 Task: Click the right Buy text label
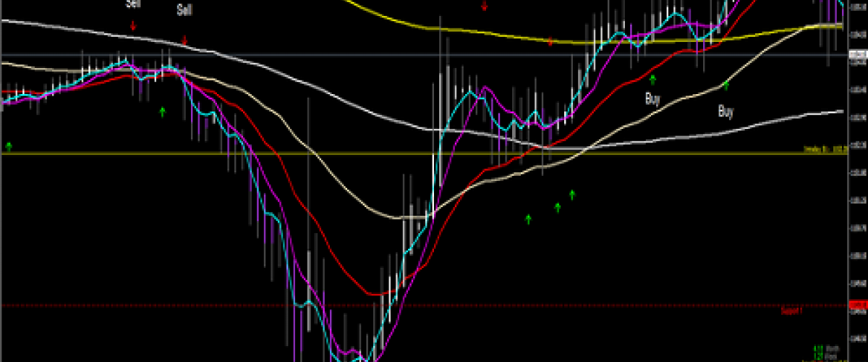pyautogui.click(x=726, y=111)
